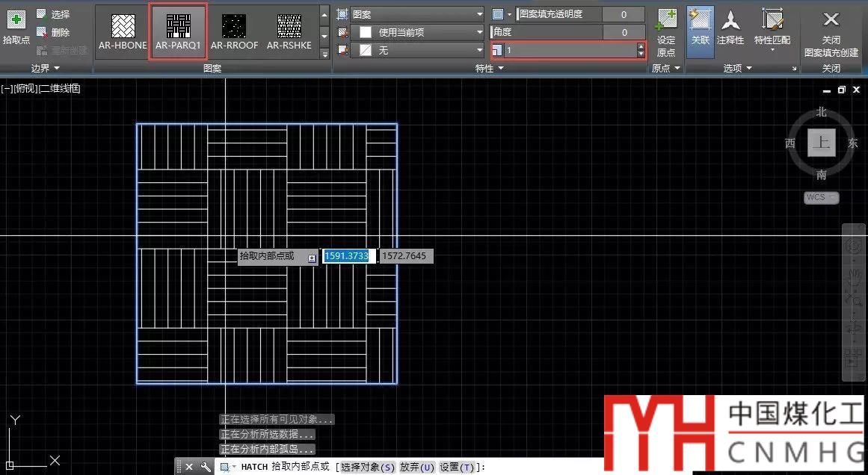Click the 角度 angle value field
This screenshot has width=868, height=475.
(624, 32)
